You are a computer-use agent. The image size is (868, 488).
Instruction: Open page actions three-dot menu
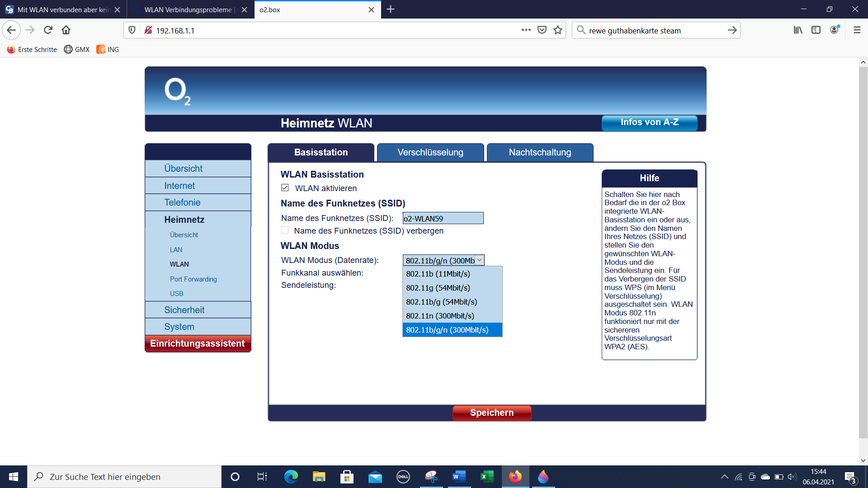pos(526,30)
